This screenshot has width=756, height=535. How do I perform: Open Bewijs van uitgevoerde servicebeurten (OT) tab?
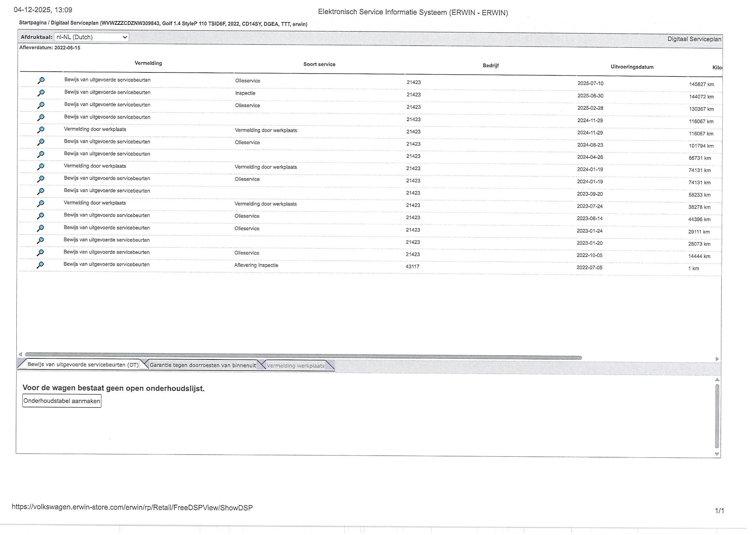pos(83,364)
